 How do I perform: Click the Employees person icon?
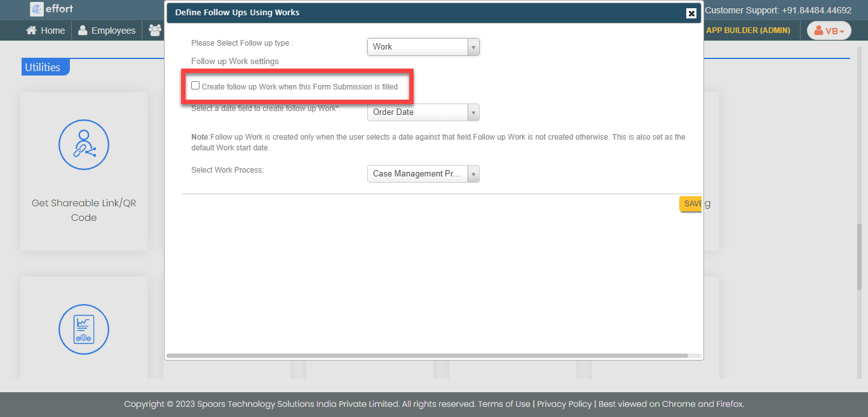[x=83, y=30]
